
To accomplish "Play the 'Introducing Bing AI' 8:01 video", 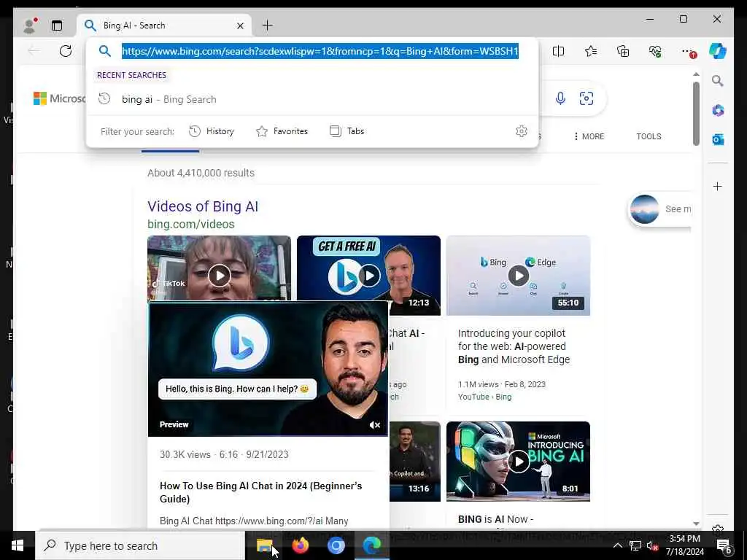I will (x=519, y=461).
